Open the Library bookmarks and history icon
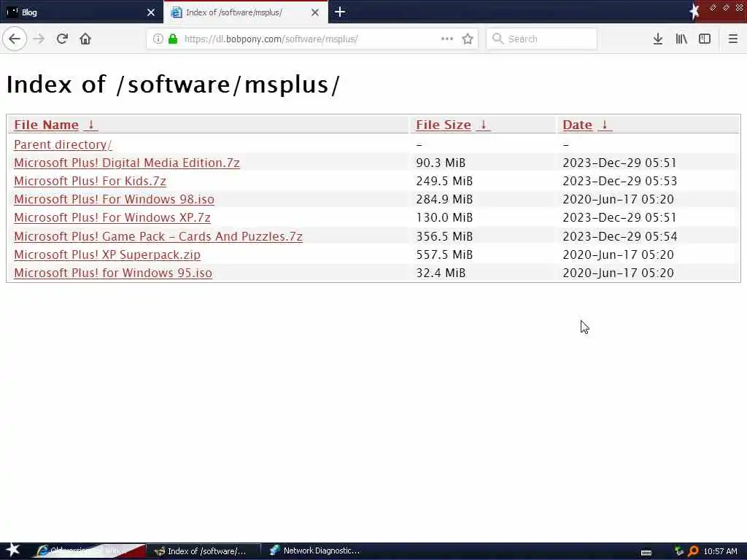Screen dimensions: 747x560 681,39
